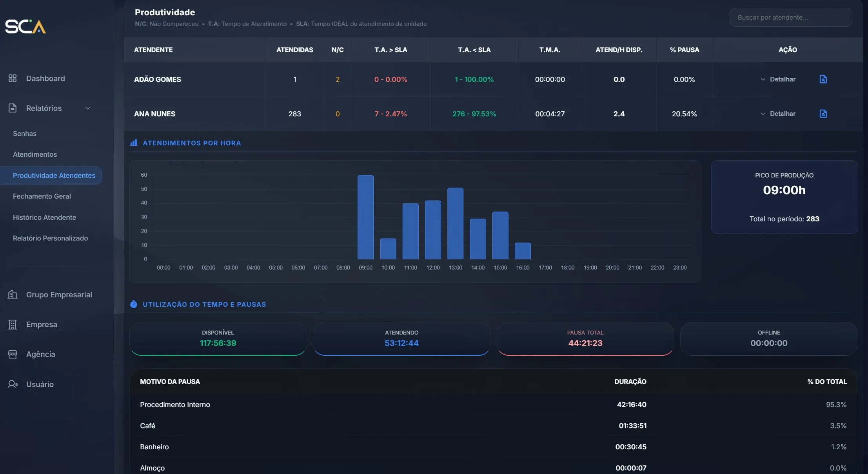The width and height of the screenshot is (868, 474).
Task: Expand Detalhar for Adão Gomes
Action: (x=778, y=79)
